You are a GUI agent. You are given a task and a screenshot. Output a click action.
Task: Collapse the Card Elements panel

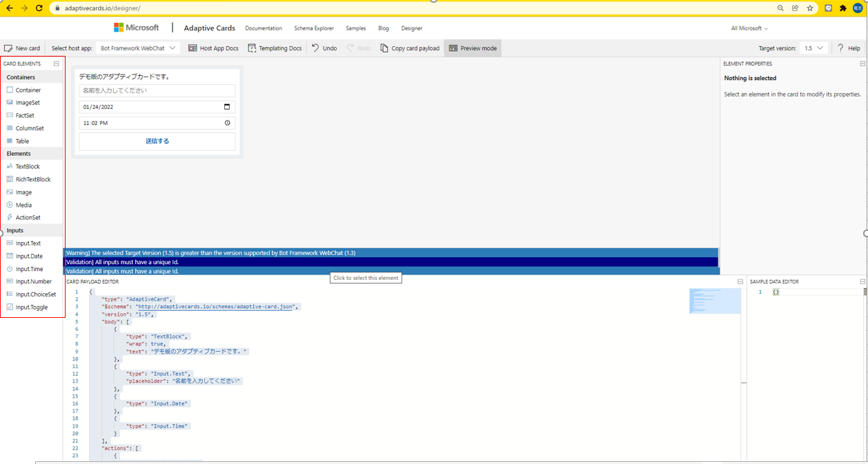tap(57, 63)
